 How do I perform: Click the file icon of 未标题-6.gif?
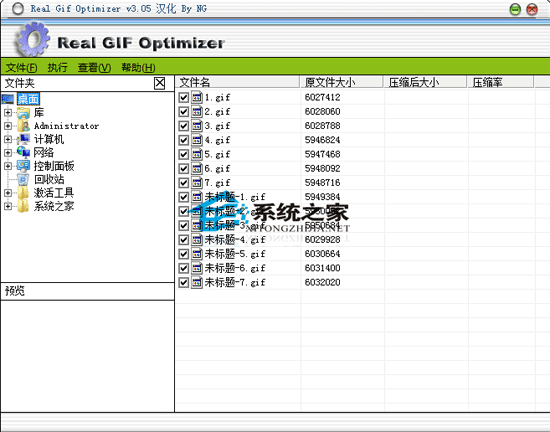tap(197, 268)
